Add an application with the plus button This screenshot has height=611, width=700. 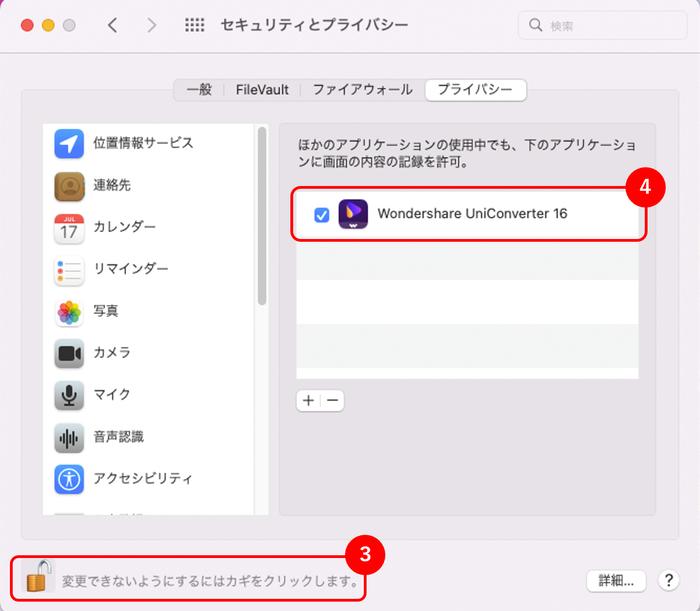pos(308,400)
